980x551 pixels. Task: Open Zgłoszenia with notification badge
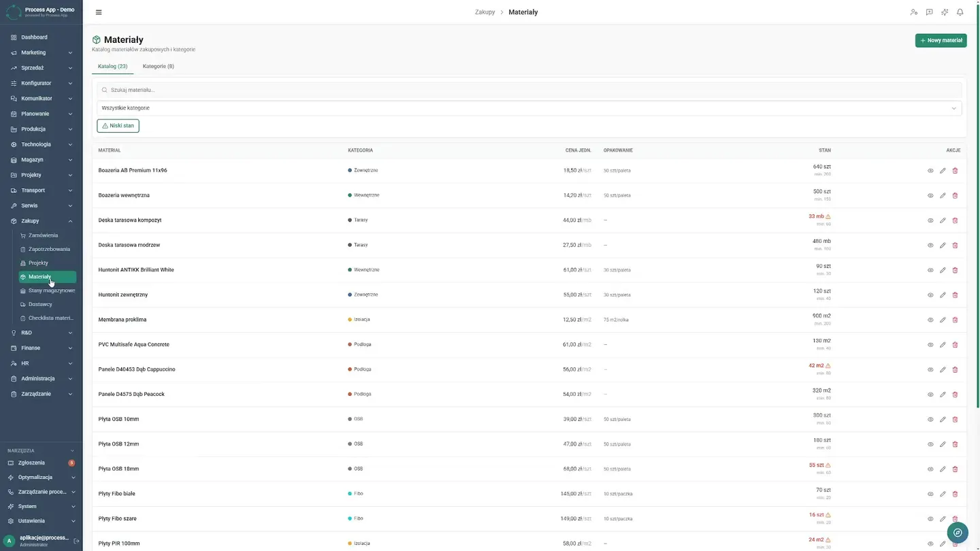coord(42,463)
